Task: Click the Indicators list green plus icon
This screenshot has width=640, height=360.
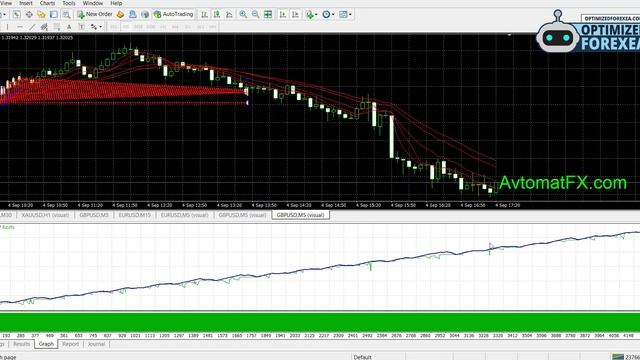Action: [x=310, y=15]
